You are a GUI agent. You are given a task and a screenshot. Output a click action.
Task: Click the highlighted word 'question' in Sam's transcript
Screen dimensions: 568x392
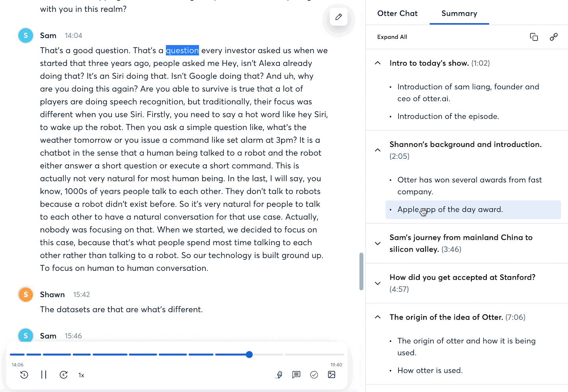tap(182, 50)
